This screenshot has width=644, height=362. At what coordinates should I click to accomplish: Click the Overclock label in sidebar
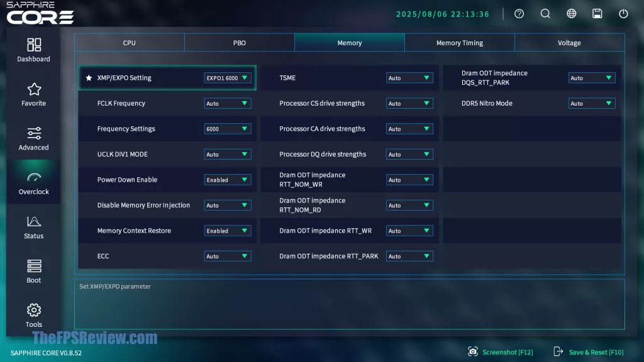(34, 192)
